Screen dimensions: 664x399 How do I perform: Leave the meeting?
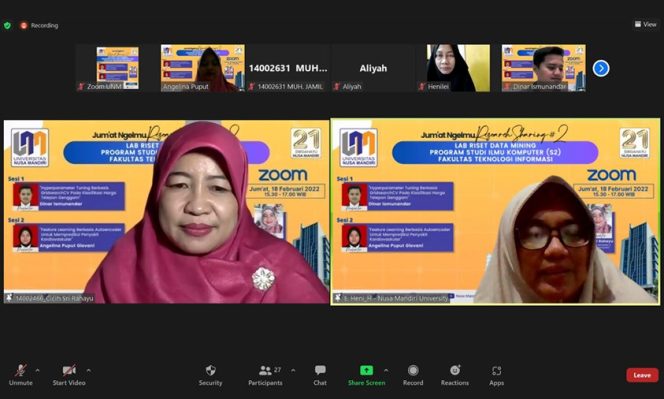(642, 375)
